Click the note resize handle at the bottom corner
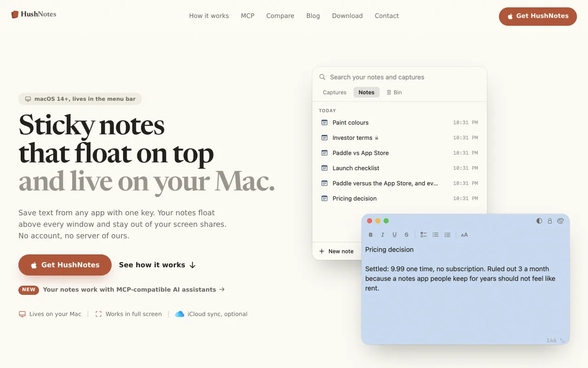588x368 pixels. point(562,340)
